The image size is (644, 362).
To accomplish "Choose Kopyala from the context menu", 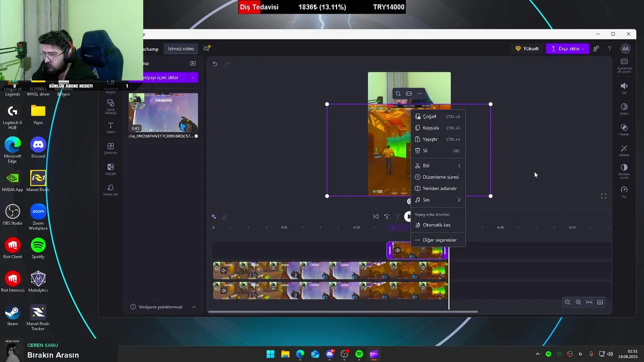I will [438, 128].
